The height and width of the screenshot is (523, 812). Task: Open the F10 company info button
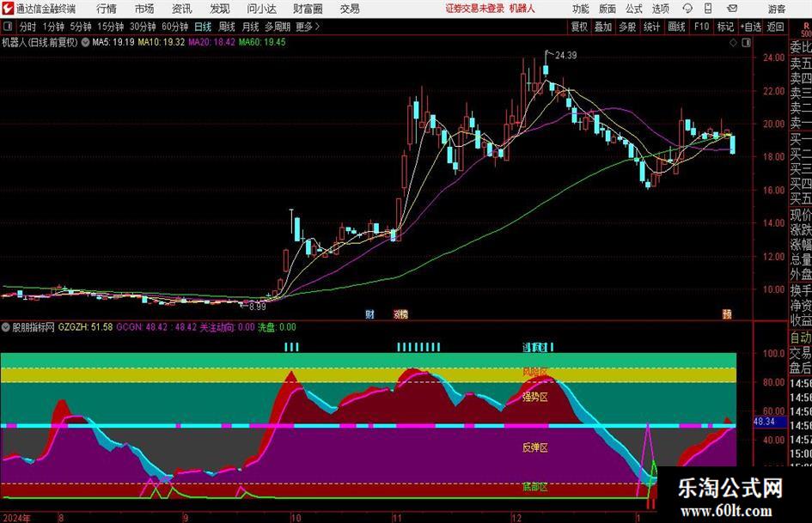pyautogui.click(x=701, y=27)
